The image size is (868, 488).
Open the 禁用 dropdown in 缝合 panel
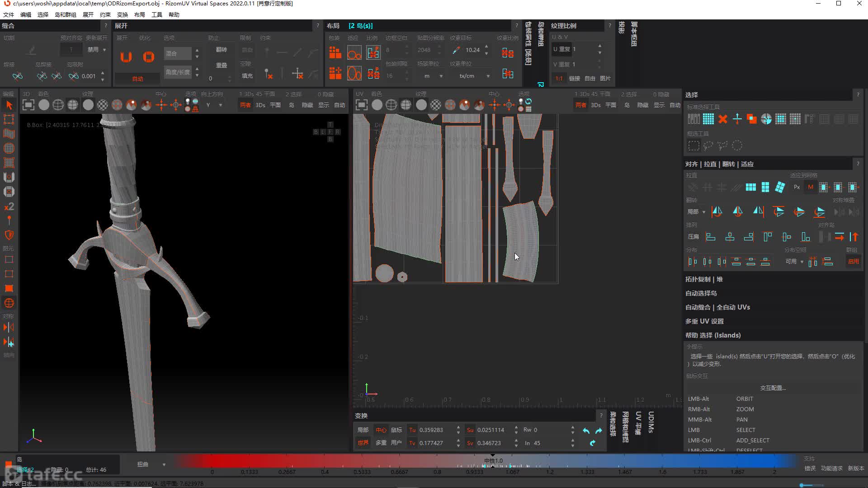point(96,49)
